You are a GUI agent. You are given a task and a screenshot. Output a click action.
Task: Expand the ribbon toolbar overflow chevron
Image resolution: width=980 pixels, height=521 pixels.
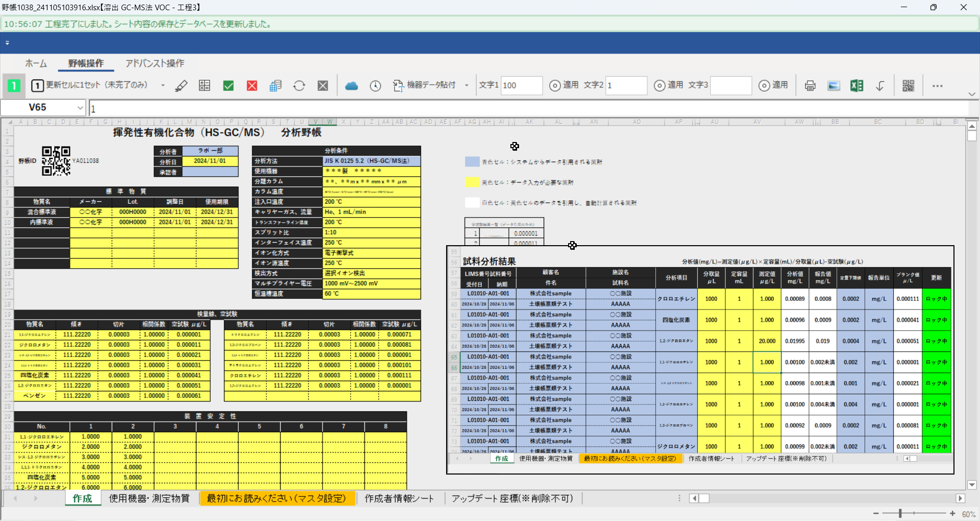click(972, 94)
